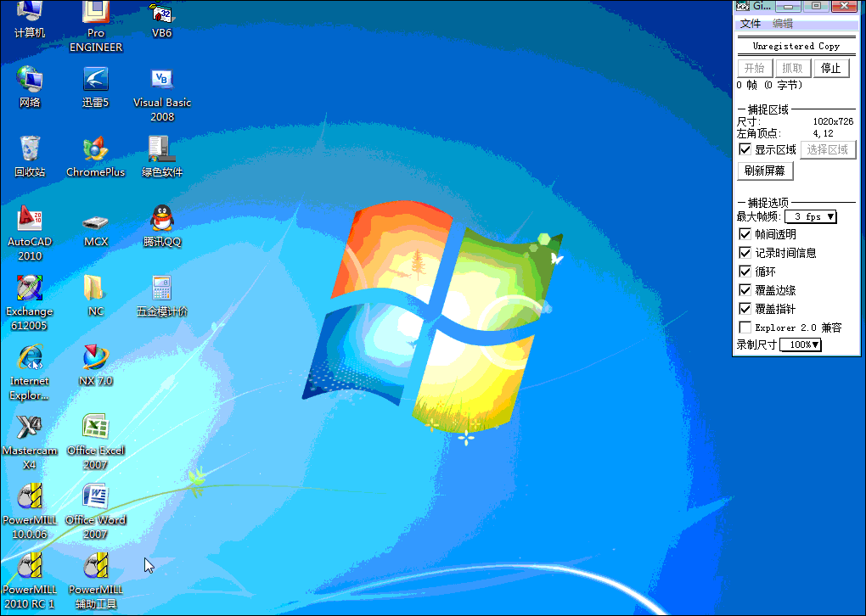Select the 回收站 recycle bin

pyautogui.click(x=29, y=157)
